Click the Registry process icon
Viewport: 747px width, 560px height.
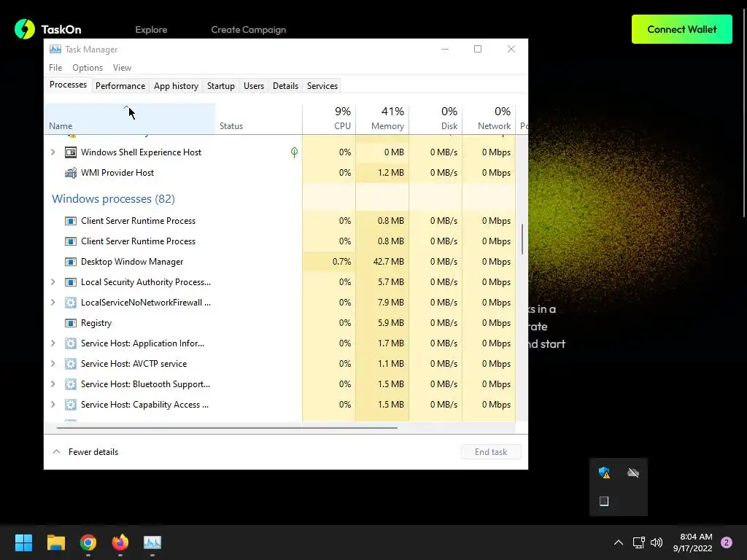point(71,323)
